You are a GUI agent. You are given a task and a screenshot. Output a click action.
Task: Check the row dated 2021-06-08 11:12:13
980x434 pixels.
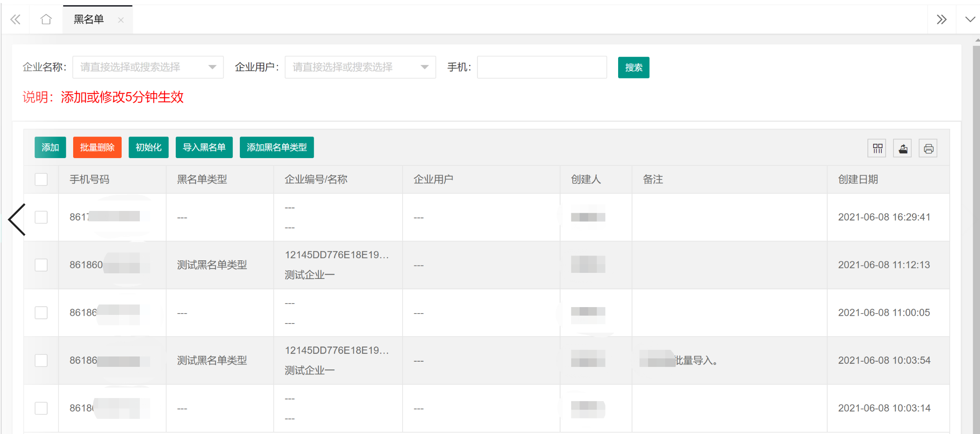(x=41, y=265)
